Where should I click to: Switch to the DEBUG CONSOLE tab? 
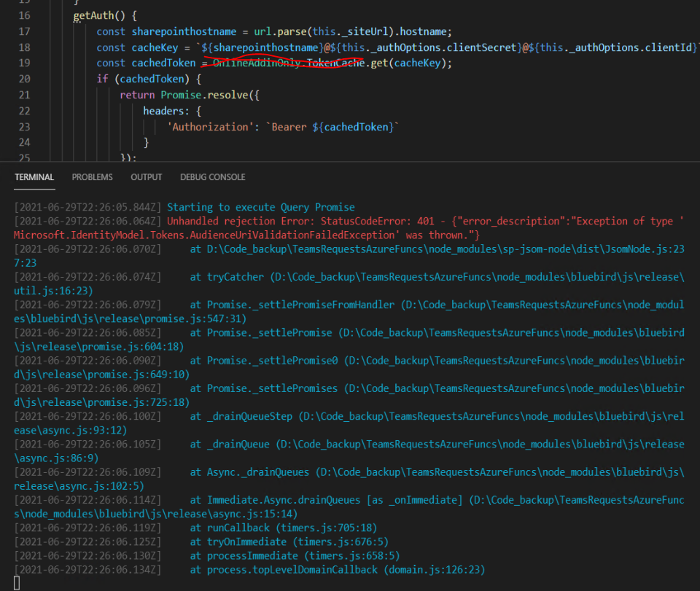[x=212, y=176]
